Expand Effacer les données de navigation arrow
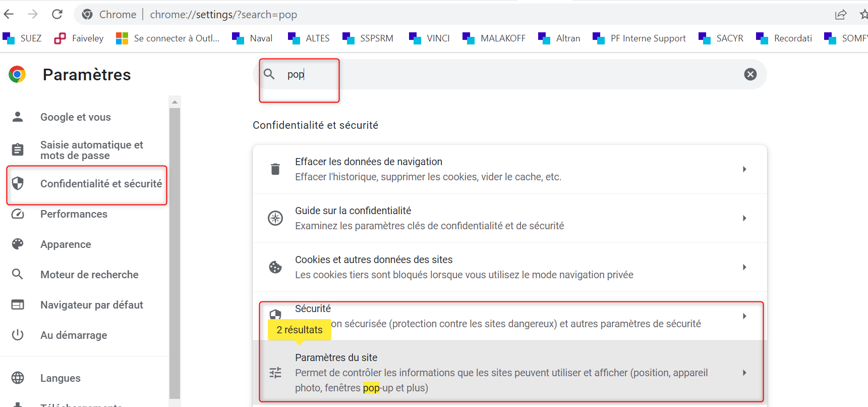The height and width of the screenshot is (407, 868). (x=744, y=169)
